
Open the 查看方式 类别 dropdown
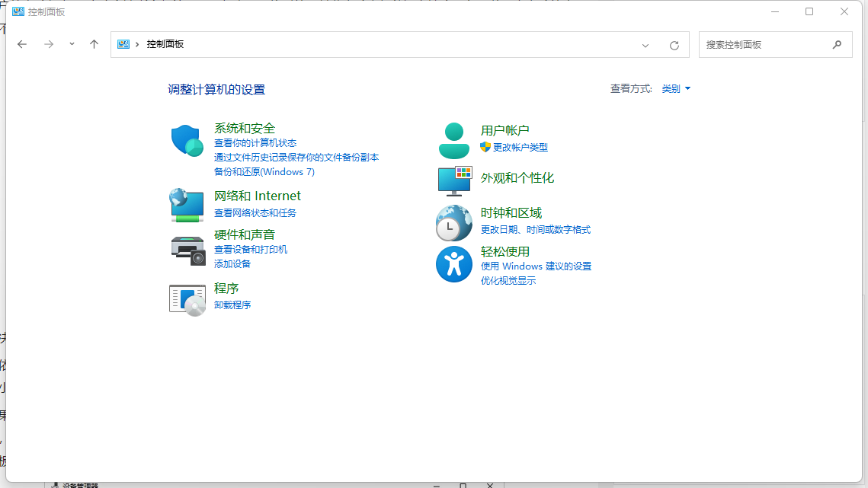tap(675, 88)
